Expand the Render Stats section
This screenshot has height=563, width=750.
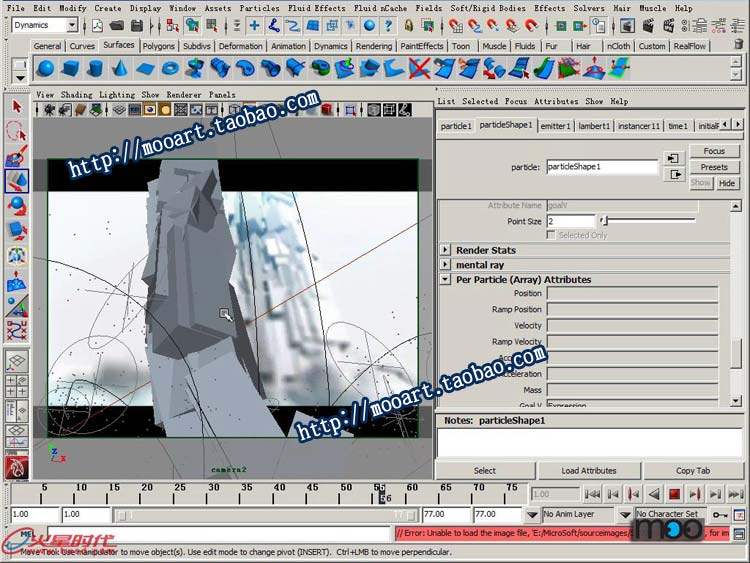[x=445, y=250]
